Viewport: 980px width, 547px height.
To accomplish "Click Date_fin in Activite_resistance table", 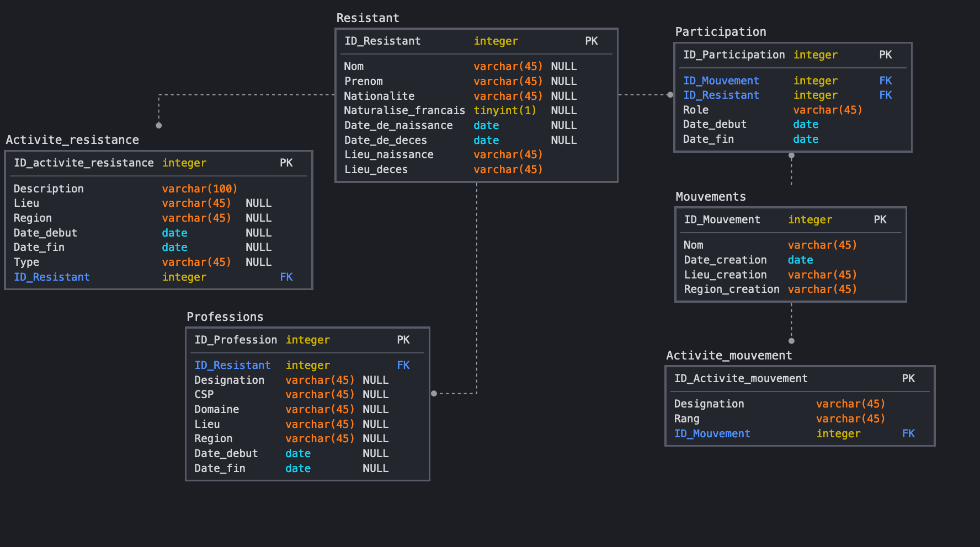I will tap(158, 247).
